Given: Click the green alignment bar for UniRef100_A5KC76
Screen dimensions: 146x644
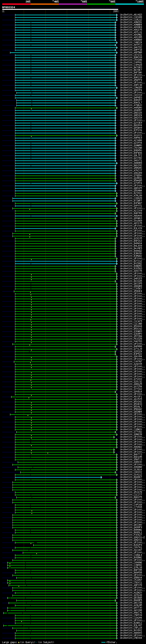Looking at the screenshot, I should click(60, 613).
